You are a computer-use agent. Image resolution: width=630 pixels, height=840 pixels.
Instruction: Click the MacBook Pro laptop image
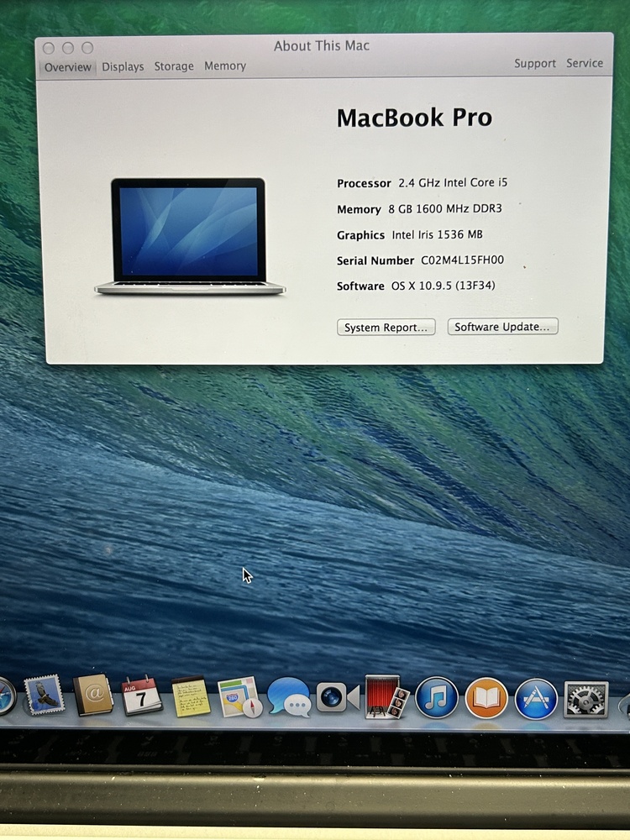pos(190,236)
